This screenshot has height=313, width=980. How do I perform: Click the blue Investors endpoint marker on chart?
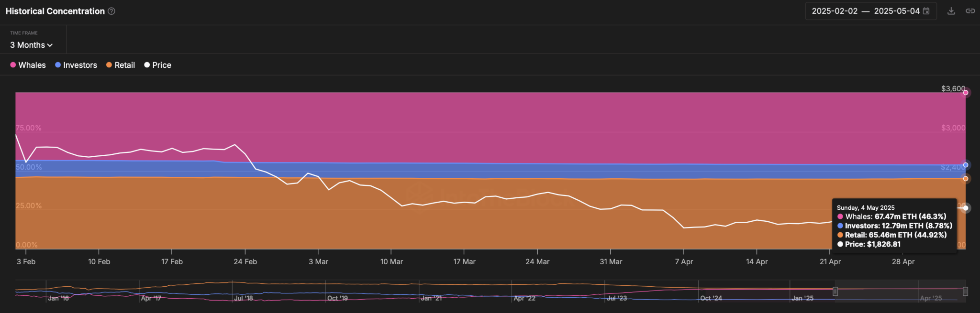click(966, 165)
